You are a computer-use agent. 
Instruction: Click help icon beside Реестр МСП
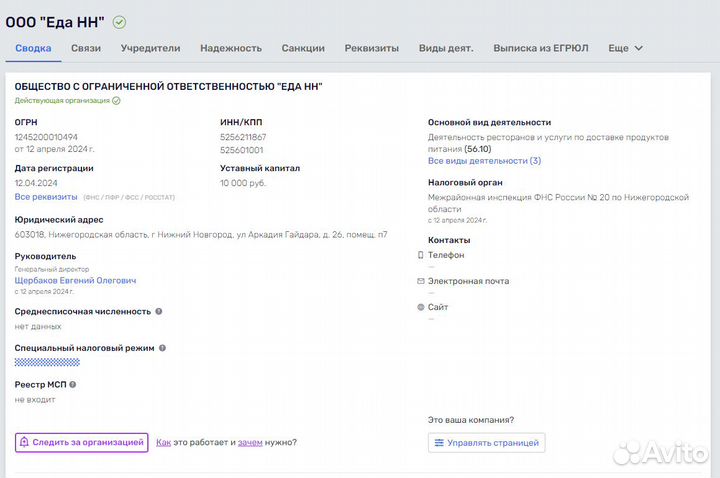tap(73, 384)
